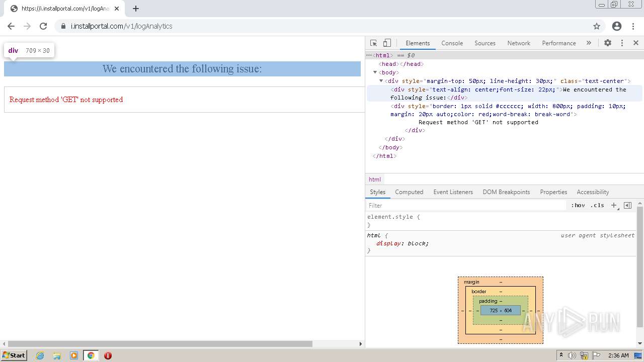Screen dimensions: 644x362
Task: Click the box model margin label
Action: [471, 282]
